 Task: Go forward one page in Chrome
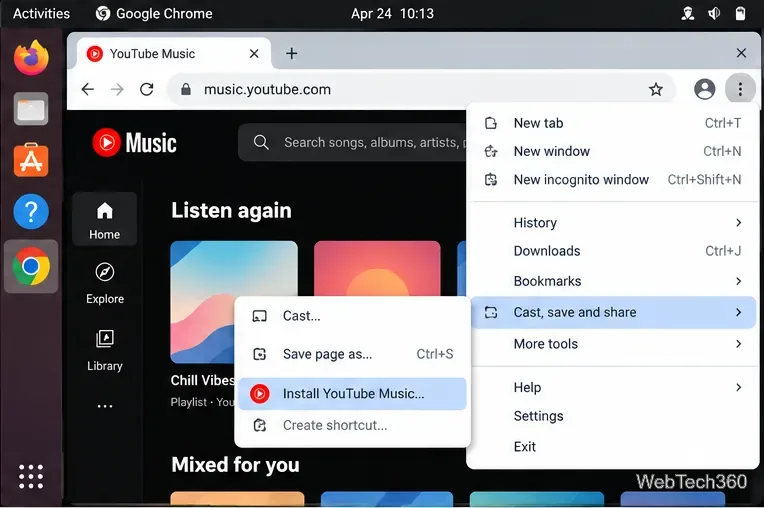click(x=117, y=89)
